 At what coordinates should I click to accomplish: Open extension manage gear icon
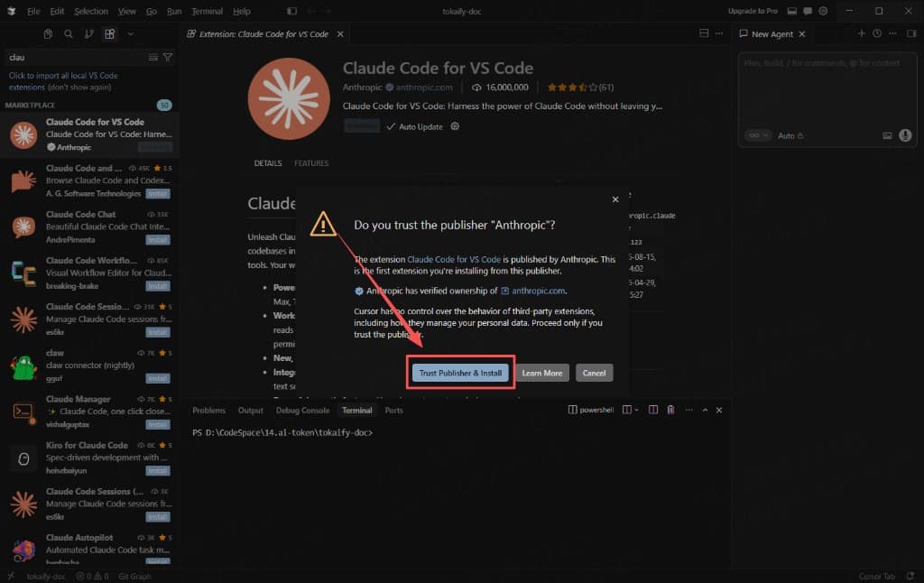[455, 126]
